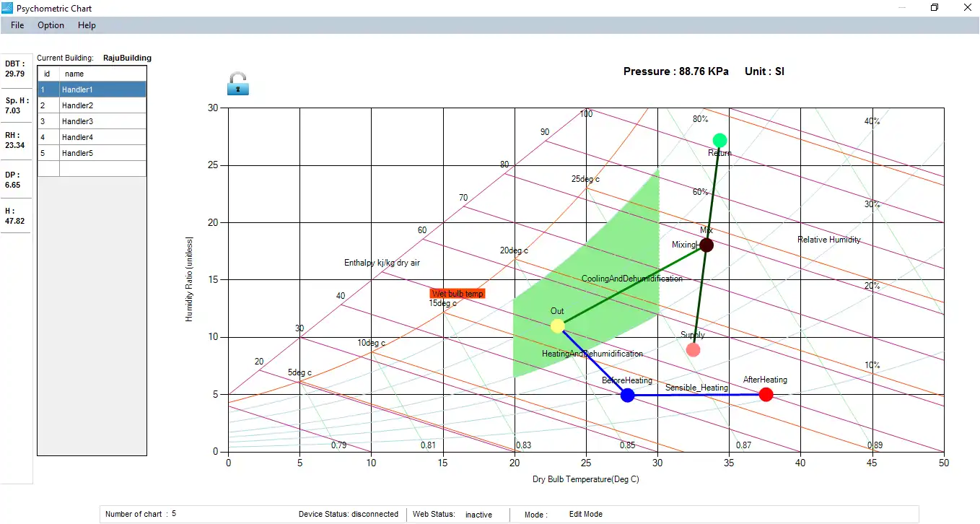Viewport: 980px width, 524px height.
Task: Select the green Return node on chart
Action: tap(719, 140)
